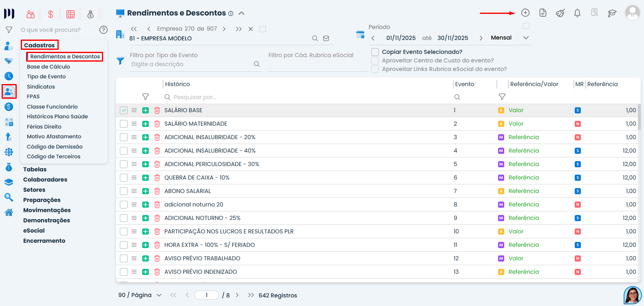Click the help question mark icon

coord(104,30)
